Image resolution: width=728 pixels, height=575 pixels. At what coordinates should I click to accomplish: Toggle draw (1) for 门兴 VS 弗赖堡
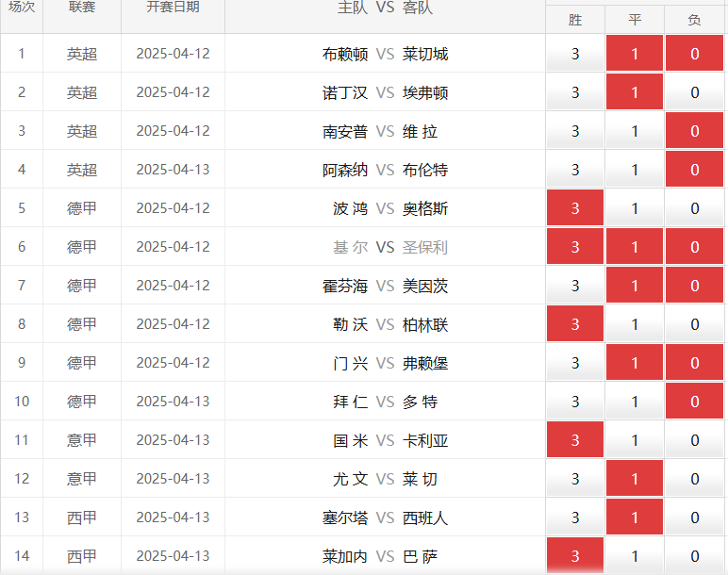pos(635,363)
